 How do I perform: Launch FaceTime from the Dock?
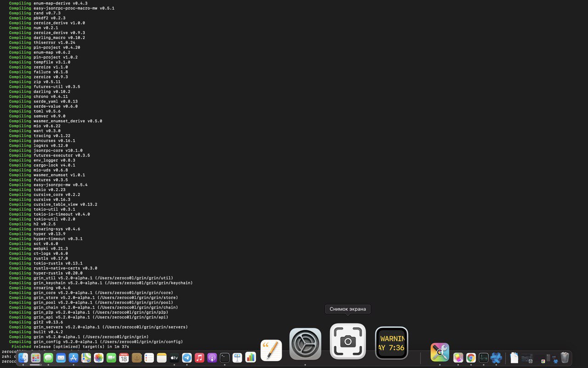click(111, 357)
